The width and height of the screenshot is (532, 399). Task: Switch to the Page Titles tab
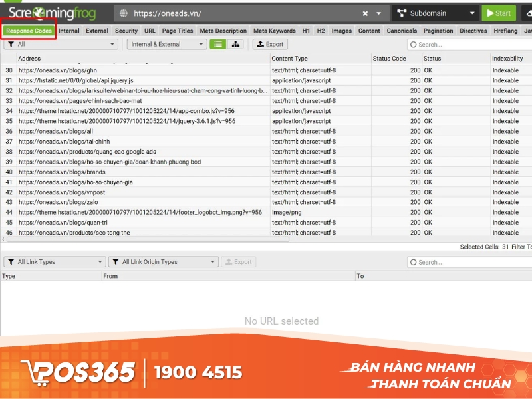click(x=177, y=30)
